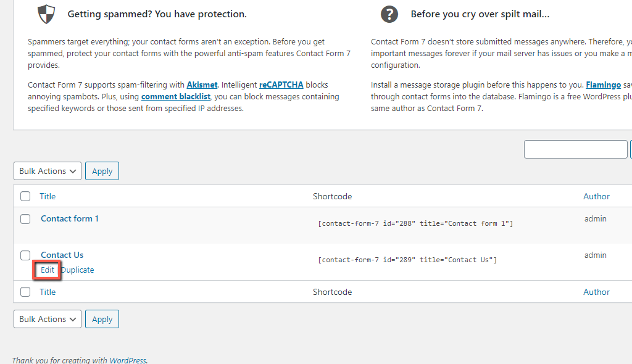
Task: Click the shield anti-spam icon
Action: (46, 14)
